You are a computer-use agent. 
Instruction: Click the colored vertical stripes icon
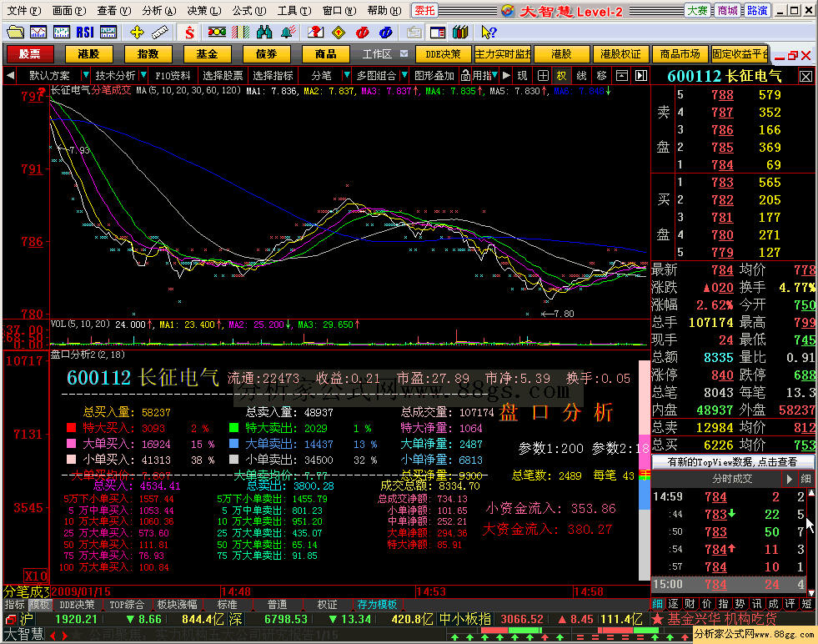point(240,33)
